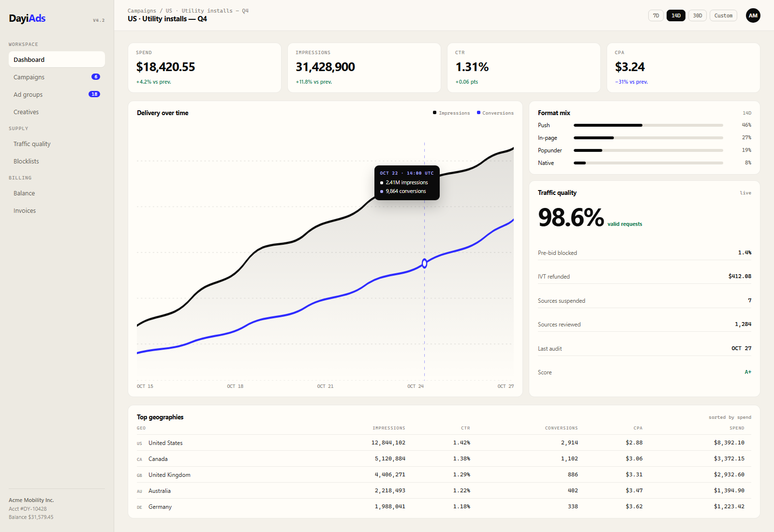Screen dimensions: 774x532
Task: Click the Ad groups badge 18
Action: point(94,94)
